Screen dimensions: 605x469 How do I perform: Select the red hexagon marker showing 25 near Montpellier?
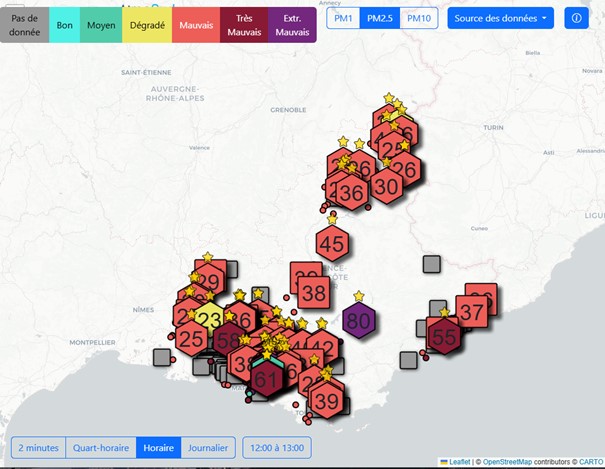[191, 339]
